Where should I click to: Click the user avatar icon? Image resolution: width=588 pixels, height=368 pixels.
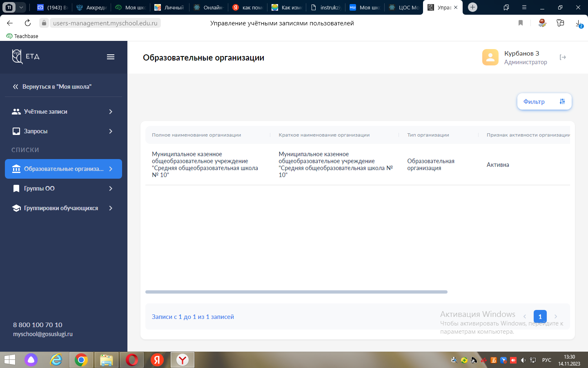490,57
